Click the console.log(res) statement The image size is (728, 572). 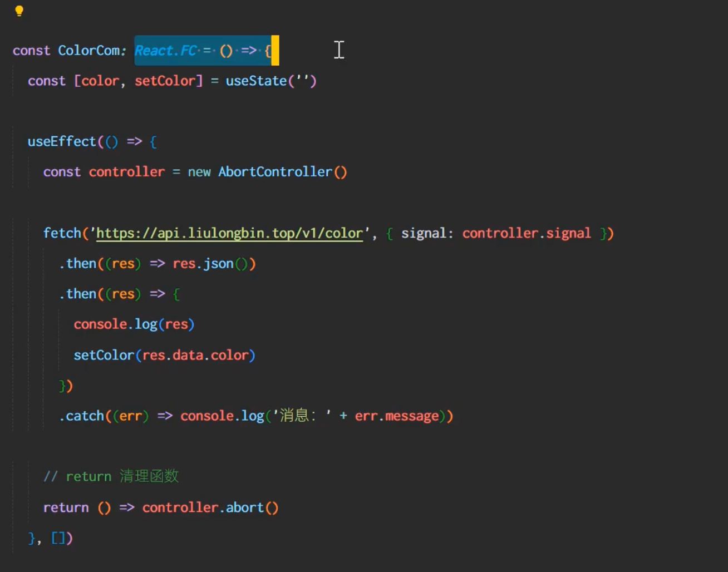tap(134, 324)
